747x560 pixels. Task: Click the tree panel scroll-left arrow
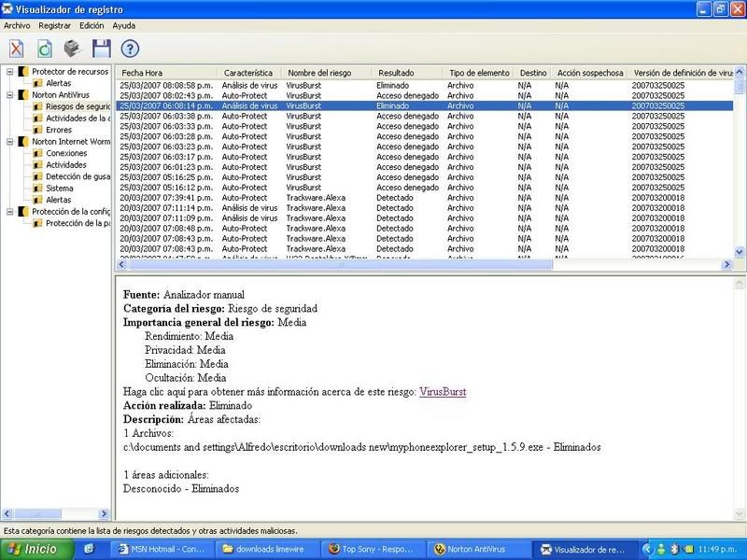pyautogui.click(x=7, y=514)
